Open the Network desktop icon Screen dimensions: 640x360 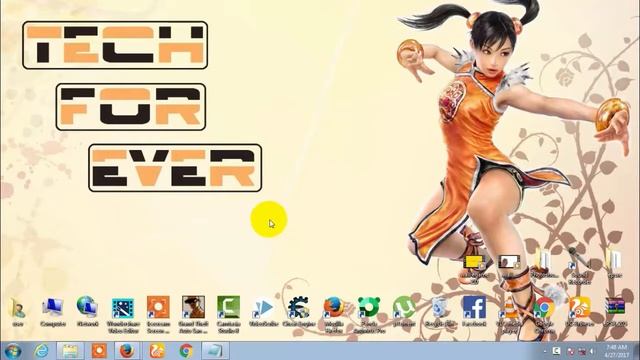click(x=87, y=311)
